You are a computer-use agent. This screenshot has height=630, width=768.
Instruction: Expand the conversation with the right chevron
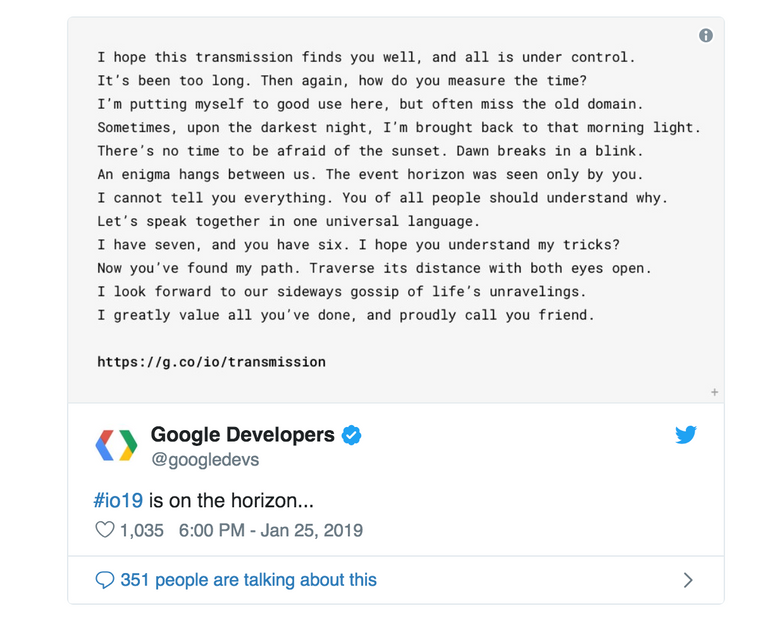(688, 580)
